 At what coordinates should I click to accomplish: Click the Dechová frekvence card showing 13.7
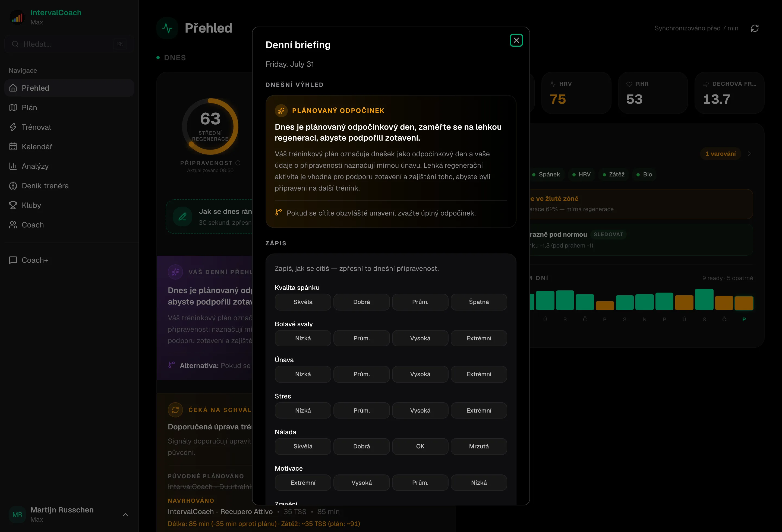730,93
